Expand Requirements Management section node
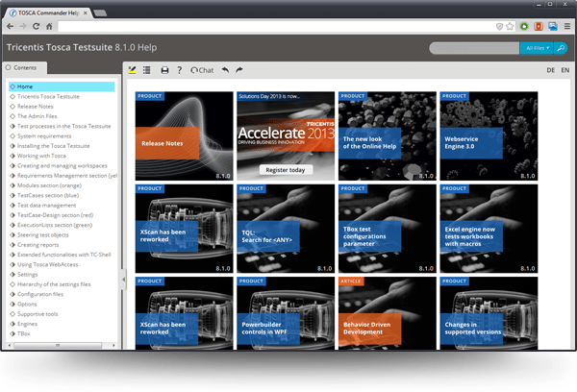The image size is (577, 392). (x=13, y=176)
